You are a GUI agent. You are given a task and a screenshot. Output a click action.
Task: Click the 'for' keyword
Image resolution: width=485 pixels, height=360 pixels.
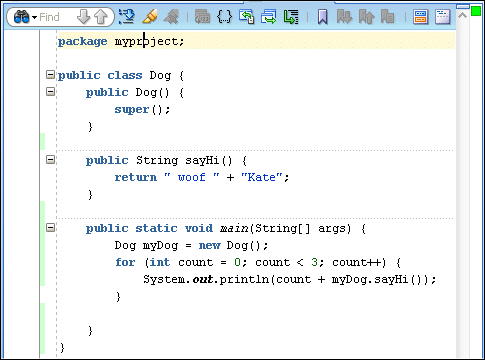tap(125, 262)
